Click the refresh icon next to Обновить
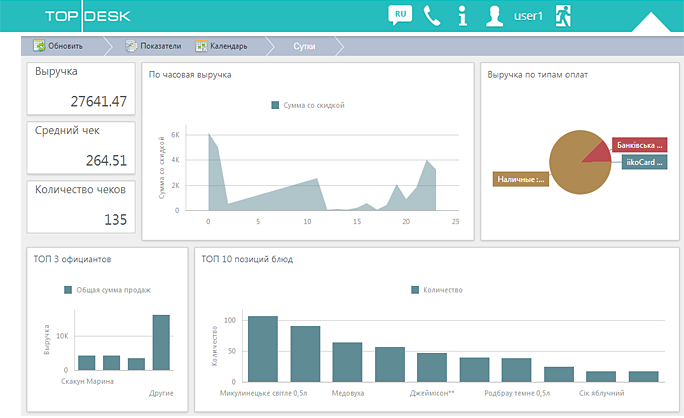The height and width of the screenshot is (418, 684). pos(39,46)
